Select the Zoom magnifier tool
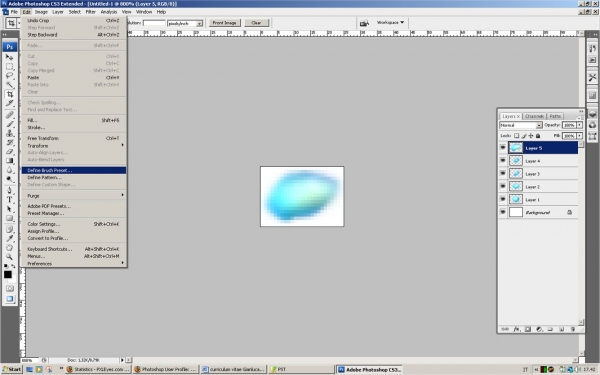Viewport: 600px width, 375px height. click(x=10, y=257)
